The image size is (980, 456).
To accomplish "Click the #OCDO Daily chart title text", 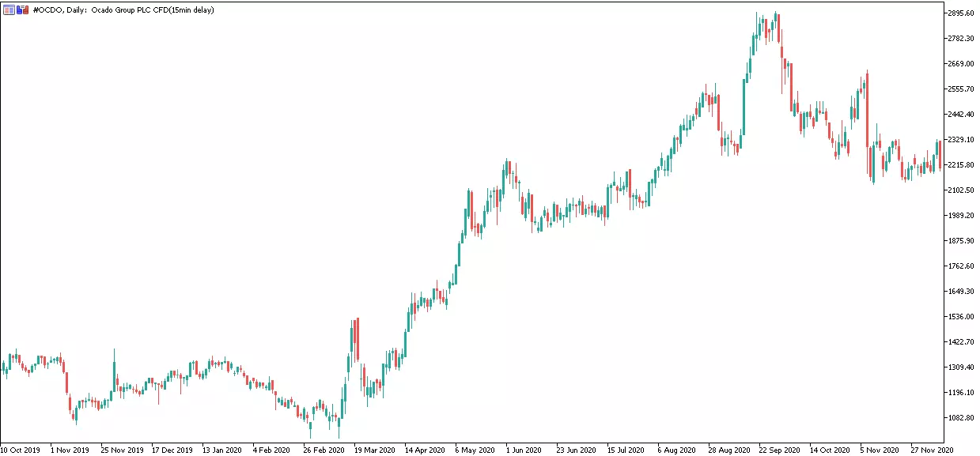I will 123,9.
